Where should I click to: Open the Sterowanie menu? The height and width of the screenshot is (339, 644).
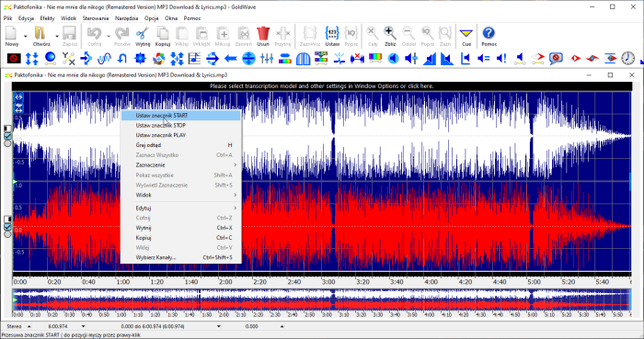pos(96,18)
